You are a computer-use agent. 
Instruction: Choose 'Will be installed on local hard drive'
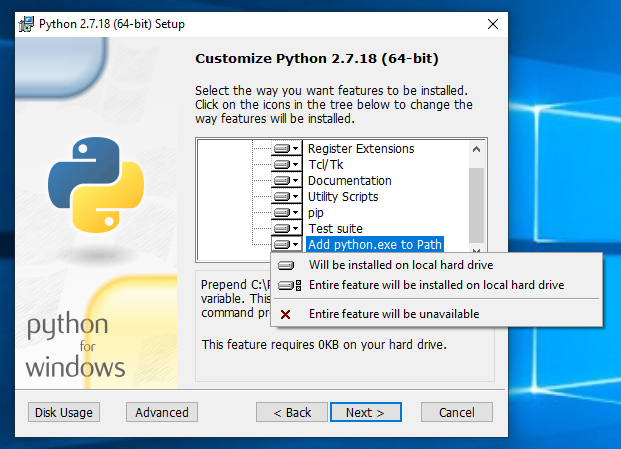[x=436, y=265]
